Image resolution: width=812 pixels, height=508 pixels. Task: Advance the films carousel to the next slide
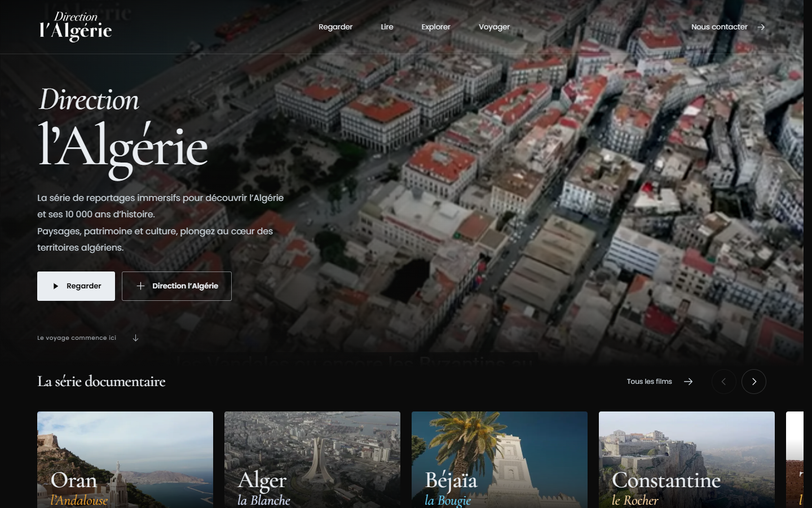(x=754, y=382)
